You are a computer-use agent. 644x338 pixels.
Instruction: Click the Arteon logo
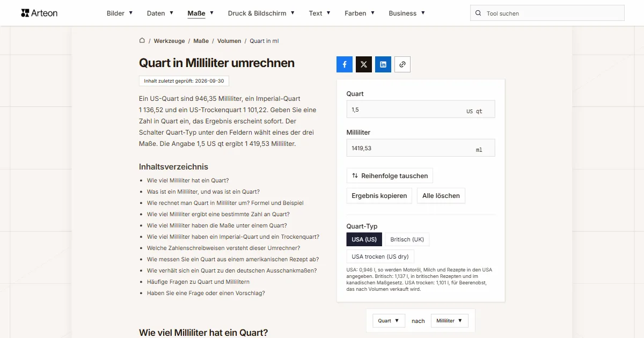click(39, 13)
